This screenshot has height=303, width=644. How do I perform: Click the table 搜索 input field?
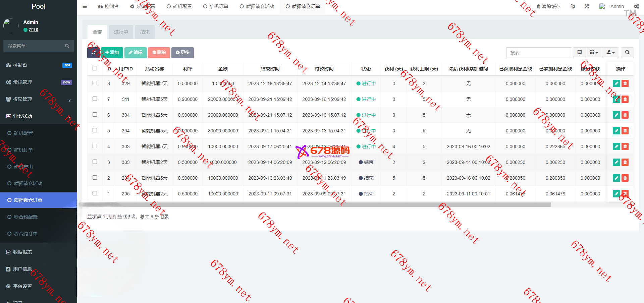tap(538, 53)
